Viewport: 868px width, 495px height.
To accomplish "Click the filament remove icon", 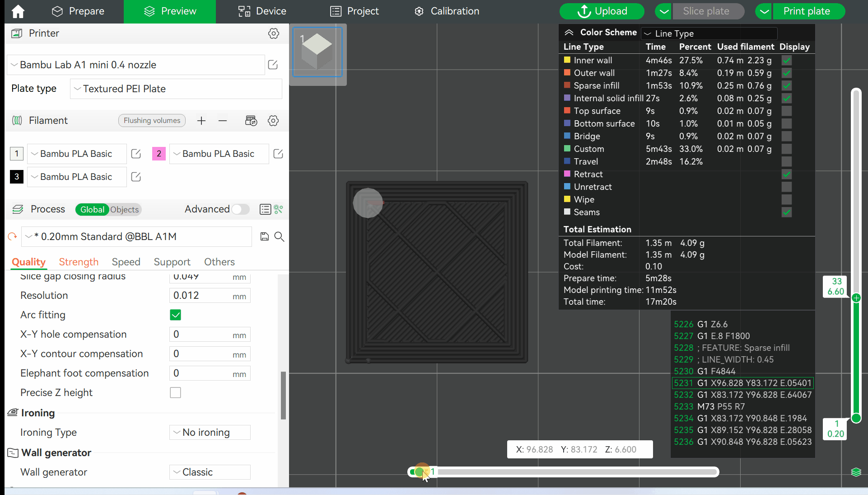I will click(x=222, y=120).
